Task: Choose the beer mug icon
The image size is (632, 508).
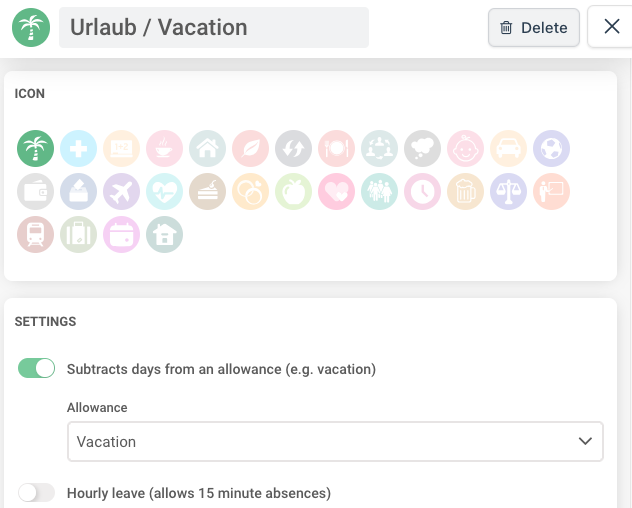Action: click(466, 192)
